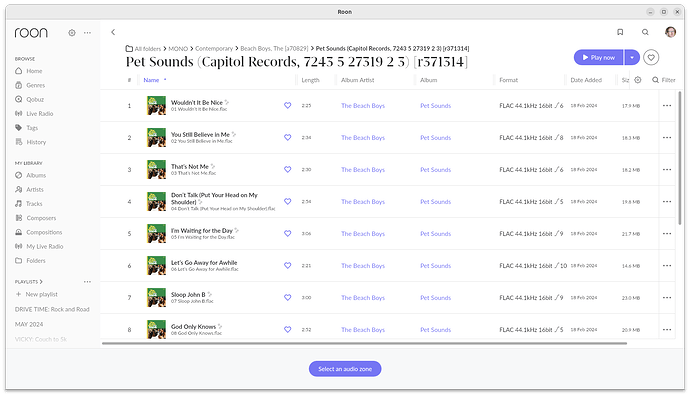Open the Playlists three-dot menu

click(88, 282)
